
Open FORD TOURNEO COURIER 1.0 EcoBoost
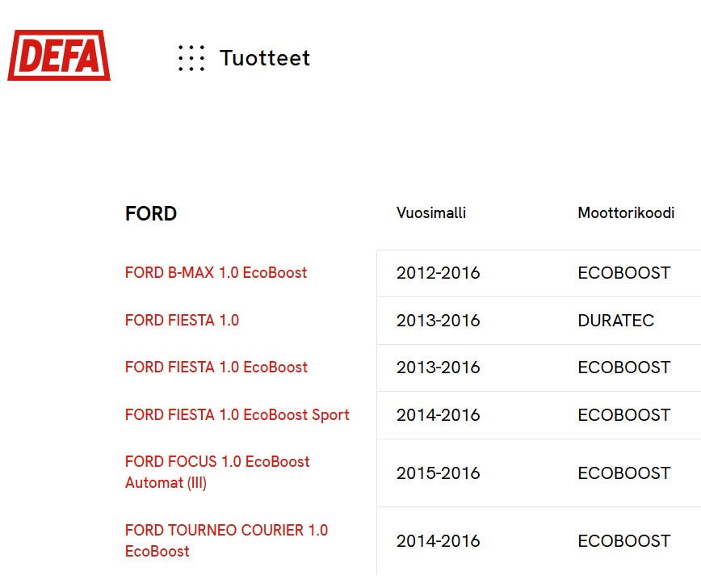(x=226, y=540)
